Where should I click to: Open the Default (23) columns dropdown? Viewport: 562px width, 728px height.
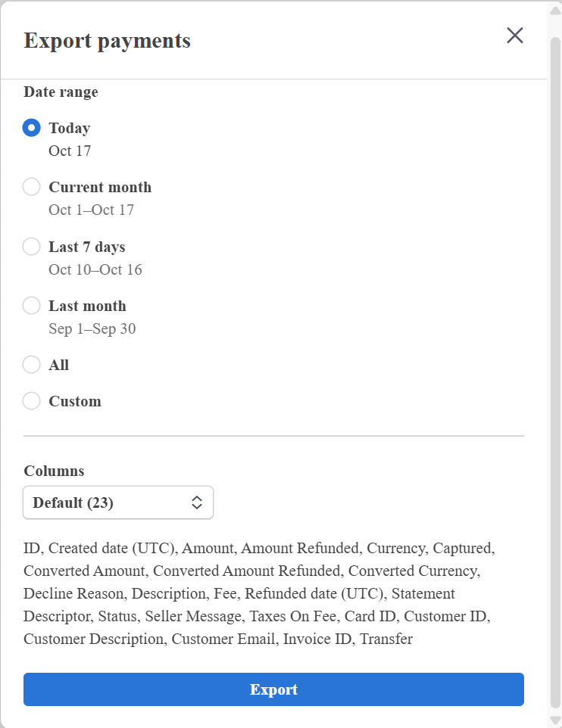click(x=118, y=502)
